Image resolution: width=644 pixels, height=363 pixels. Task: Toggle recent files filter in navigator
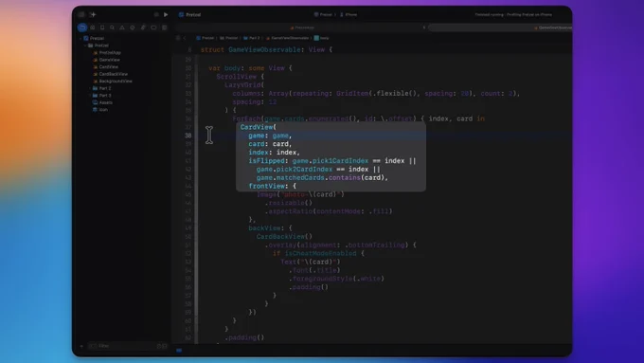point(159,346)
